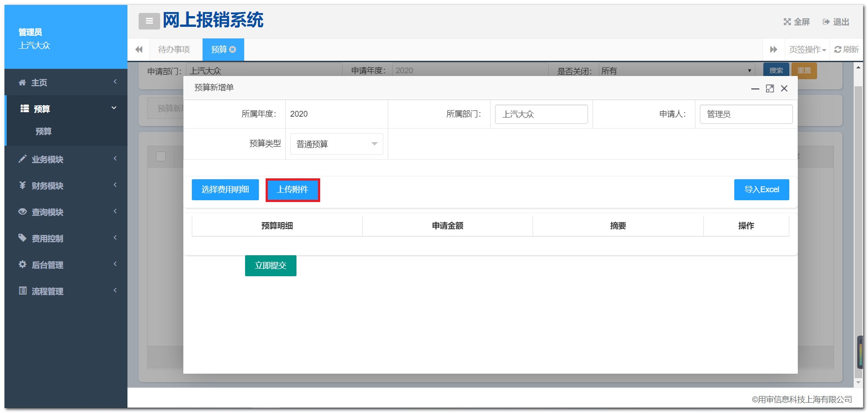This screenshot has width=868, height=413.
Task: Open the 预算类型 dropdown
Action: tap(336, 144)
